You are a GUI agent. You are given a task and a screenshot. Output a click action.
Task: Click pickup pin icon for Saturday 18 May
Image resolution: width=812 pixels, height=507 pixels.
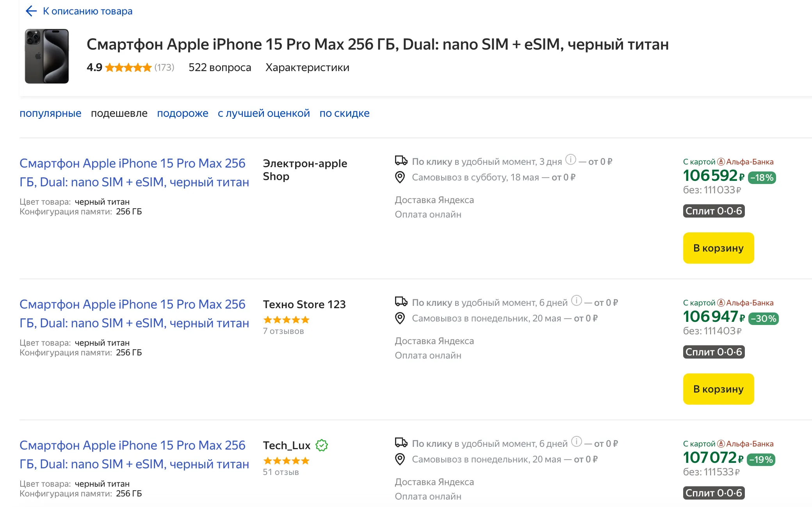[400, 177]
